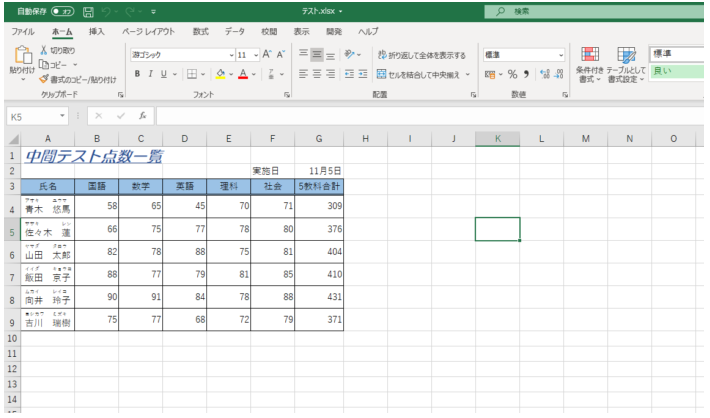The height and width of the screenshot is (418, 710).
Task: Expand the Name Box dropdown arrow
Action: tap(63, 116)
